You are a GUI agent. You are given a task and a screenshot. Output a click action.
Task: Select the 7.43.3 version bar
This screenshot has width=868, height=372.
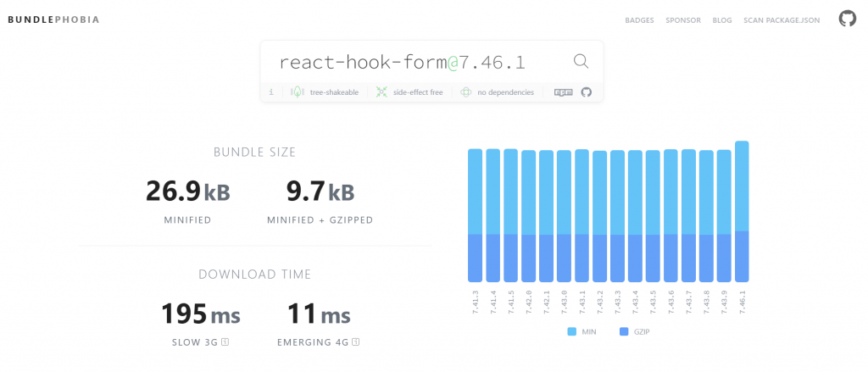[x=618, y=216]
